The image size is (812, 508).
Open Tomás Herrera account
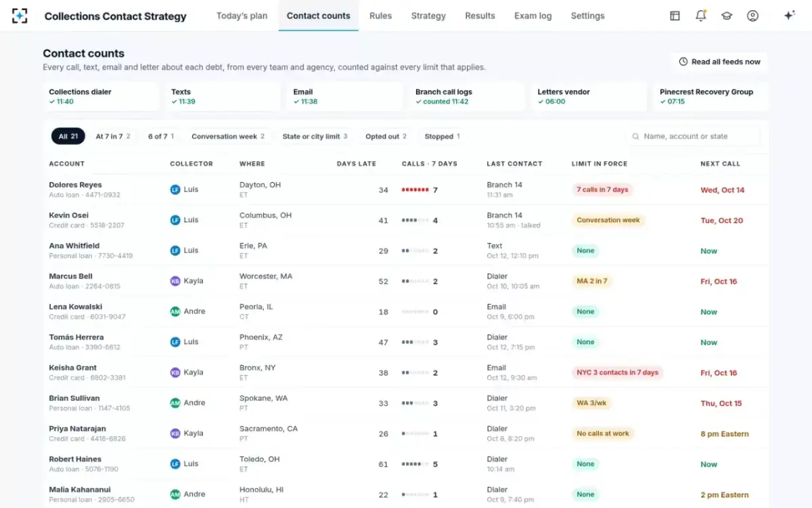coord(76,337)
